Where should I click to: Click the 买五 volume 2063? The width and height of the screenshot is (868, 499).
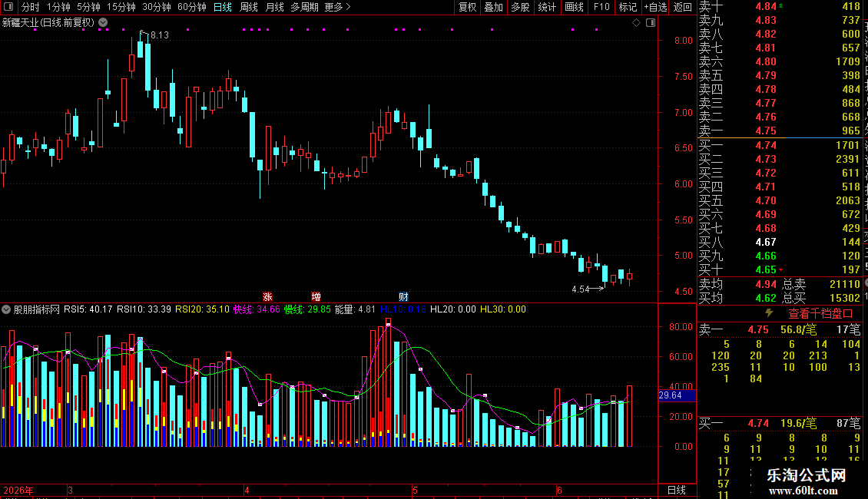tap(848, 201)
